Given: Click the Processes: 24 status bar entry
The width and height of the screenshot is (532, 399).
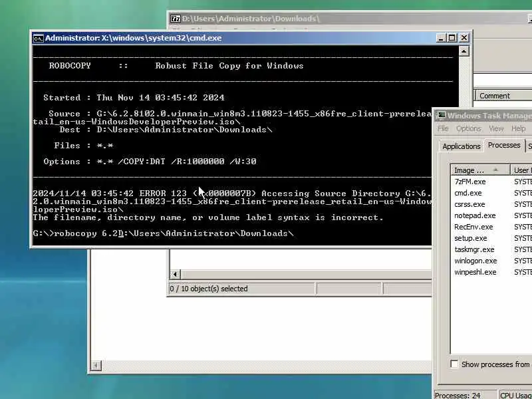Looking at the screenshot, I should point(458,395).
